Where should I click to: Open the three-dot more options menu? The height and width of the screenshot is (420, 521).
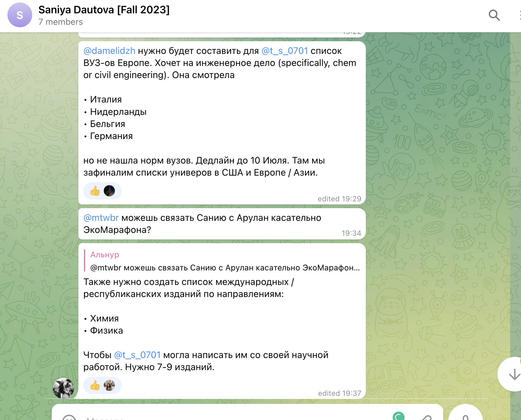click(519, 15)
